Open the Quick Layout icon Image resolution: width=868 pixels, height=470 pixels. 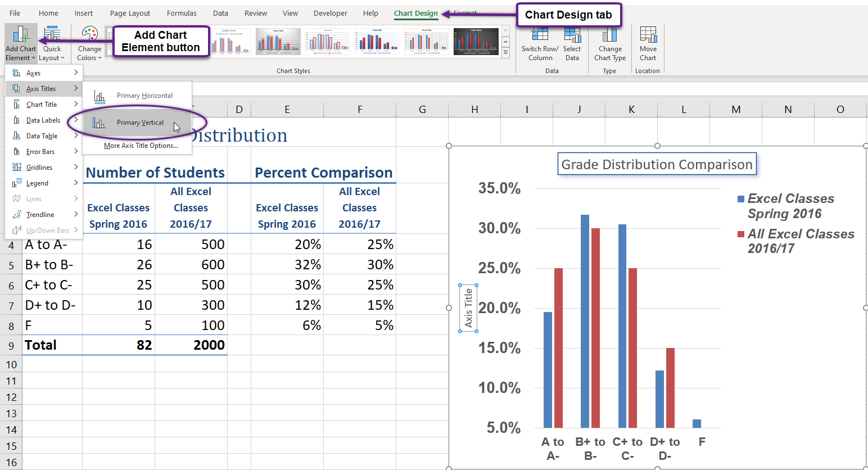[52, 34]
